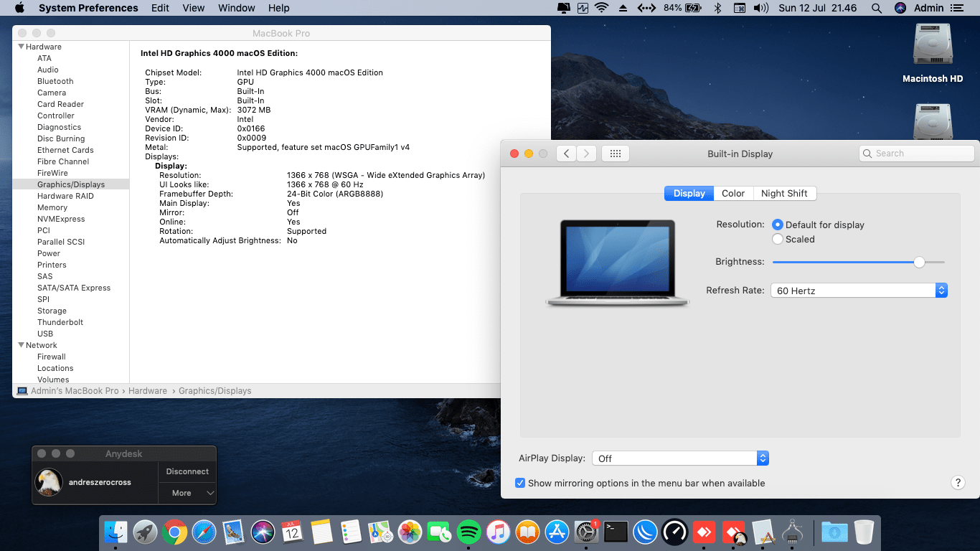
Task: Open the help question mark button
Action: coord(957,483)
